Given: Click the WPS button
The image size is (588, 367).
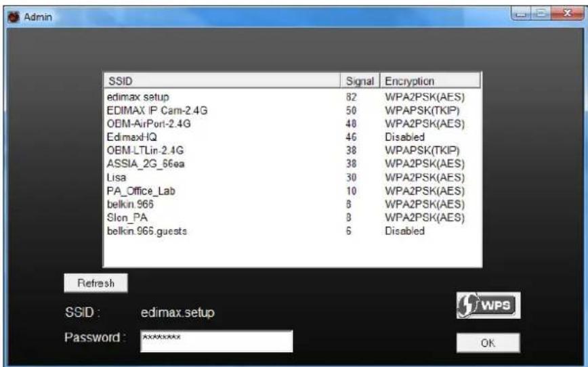Looking at the screenshot, I should (x=488, y=305).
